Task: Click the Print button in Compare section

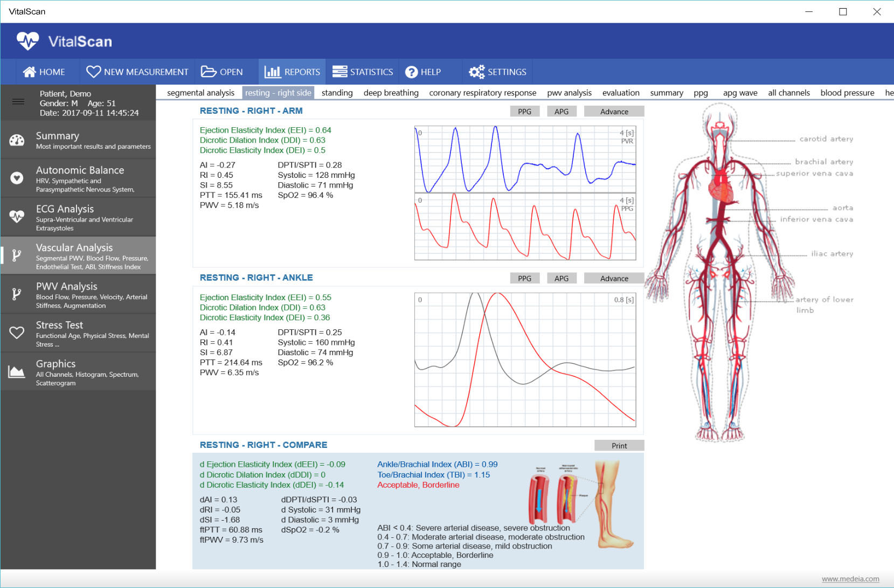Action: (619, 446)
